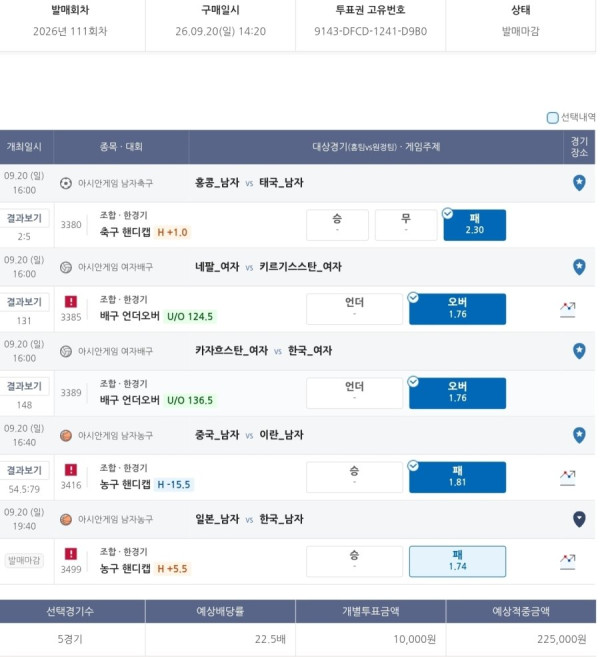Click the 개최일시 column header

point(24,147)
